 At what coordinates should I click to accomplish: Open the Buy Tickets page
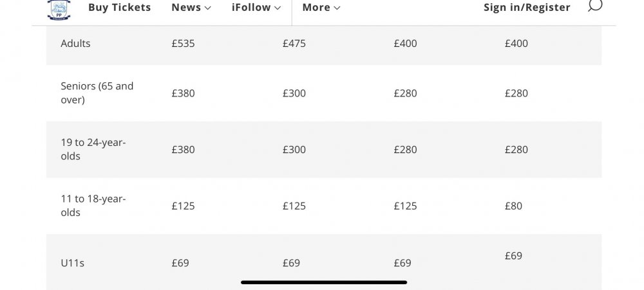point(119,7)
